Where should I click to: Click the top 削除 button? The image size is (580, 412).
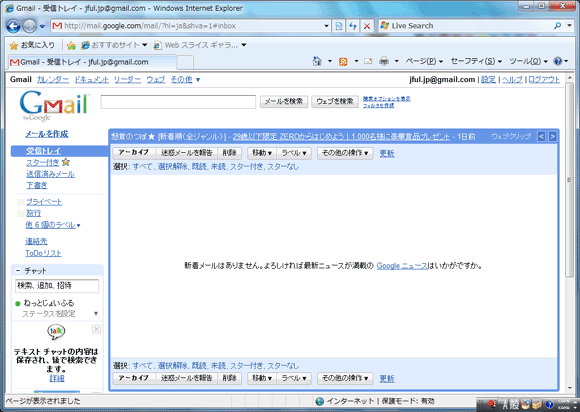(x=229, y=153)
